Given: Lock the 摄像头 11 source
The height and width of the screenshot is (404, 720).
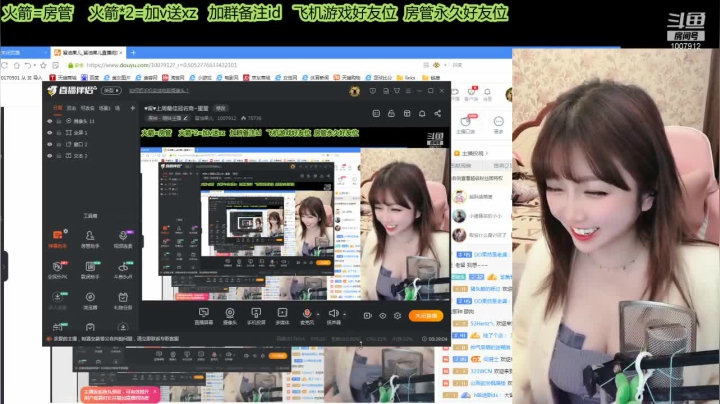Looking at the screenshot, I should point(59,121).
